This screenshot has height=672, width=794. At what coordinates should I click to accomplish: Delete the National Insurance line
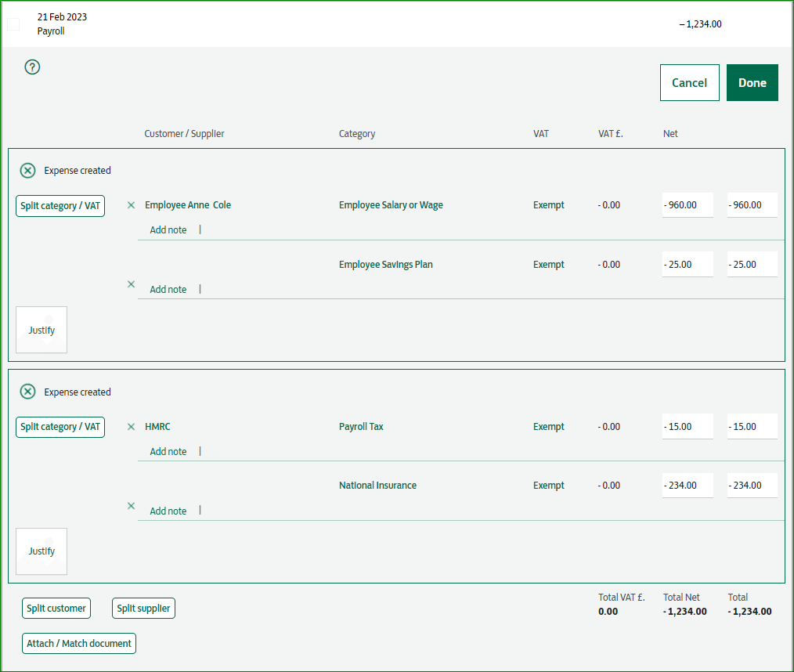pos(131,505)
